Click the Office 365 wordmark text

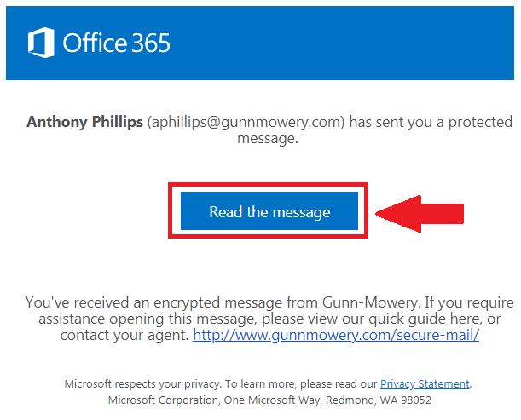click(x=117, y=43)
